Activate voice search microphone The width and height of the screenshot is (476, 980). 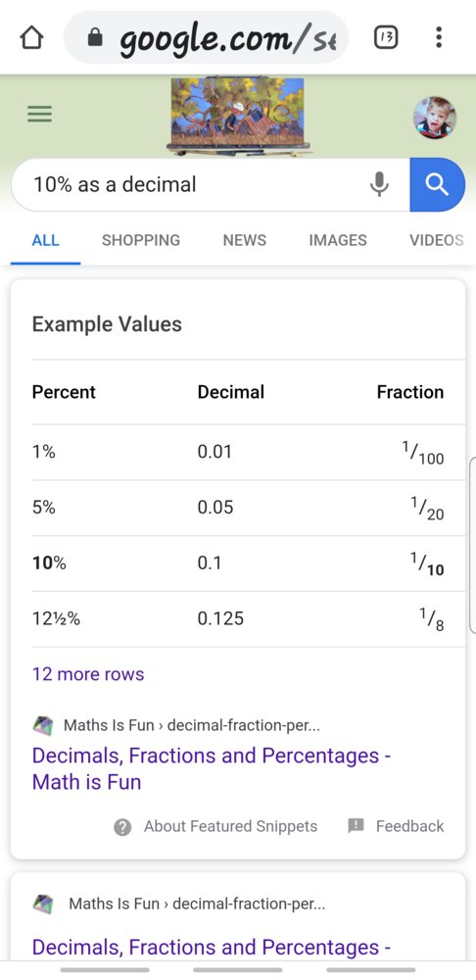pyautogui.click(x=379, y=184)
